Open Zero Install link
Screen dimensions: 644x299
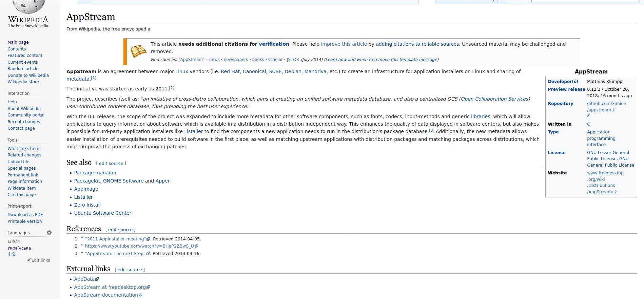[x=87, y=205]
